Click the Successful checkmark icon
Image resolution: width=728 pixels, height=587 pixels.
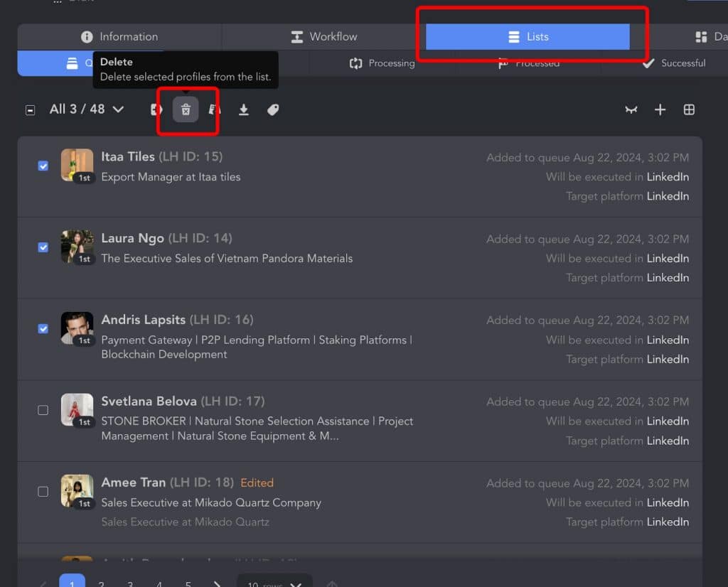click(648, 63)
